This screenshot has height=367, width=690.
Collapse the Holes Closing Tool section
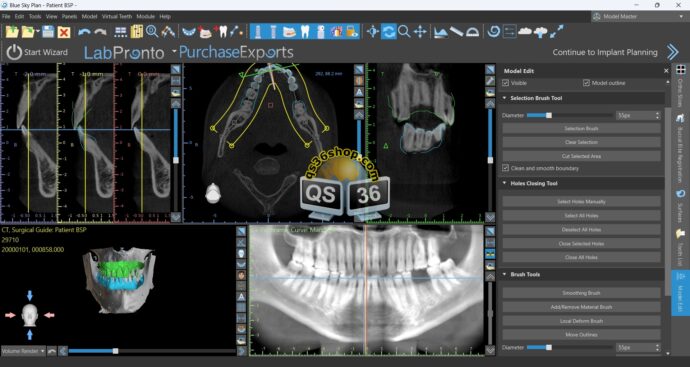pos(504,183)
